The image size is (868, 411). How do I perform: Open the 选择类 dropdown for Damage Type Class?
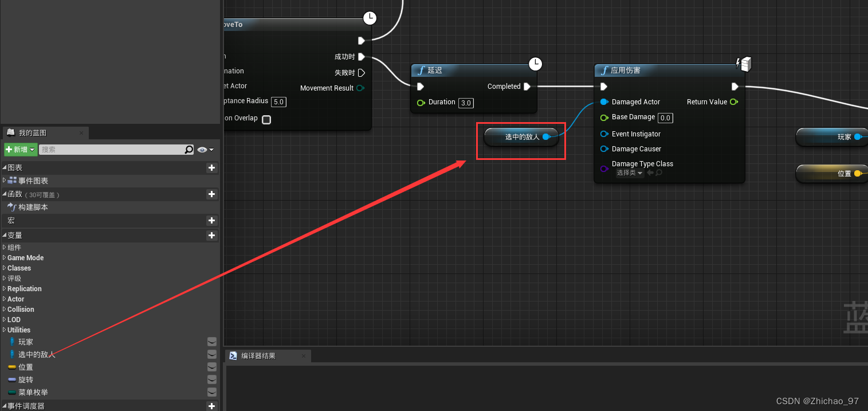click(x=630, y=173)
